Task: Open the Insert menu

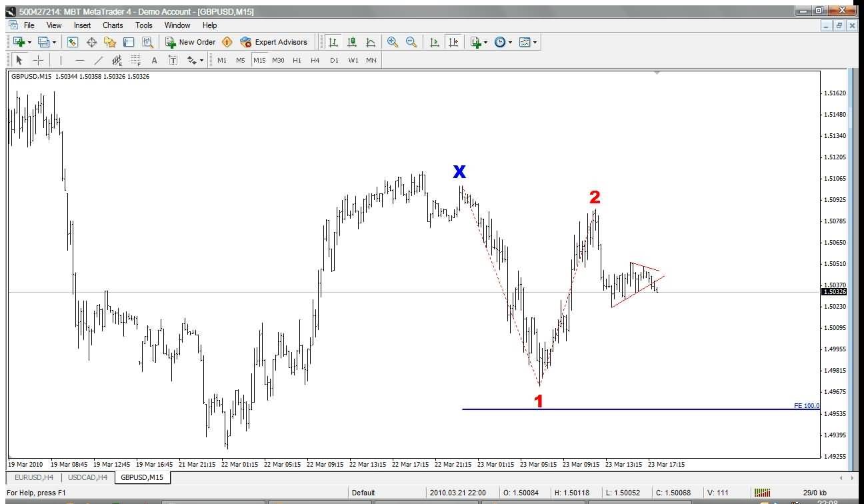Action: click(83, 25)
